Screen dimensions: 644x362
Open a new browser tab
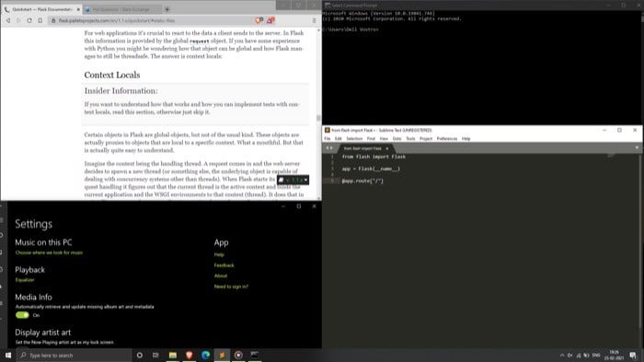(x=167, y=9)
